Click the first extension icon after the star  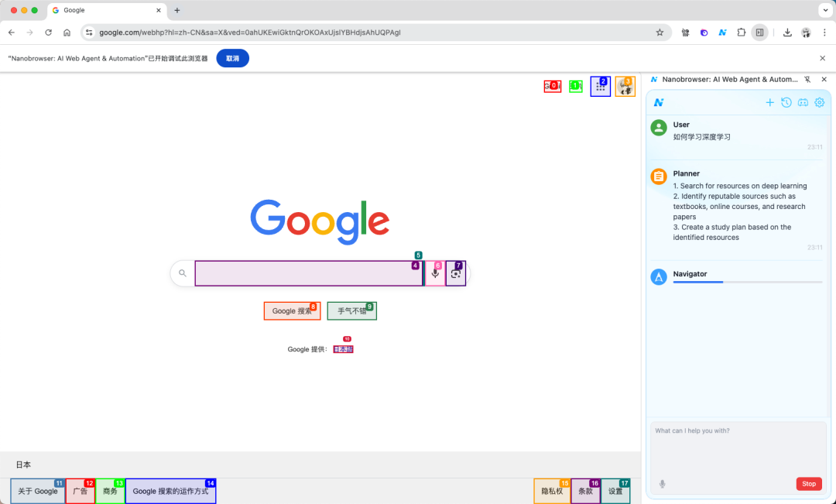pyautogui.click(x=685, y=33)
